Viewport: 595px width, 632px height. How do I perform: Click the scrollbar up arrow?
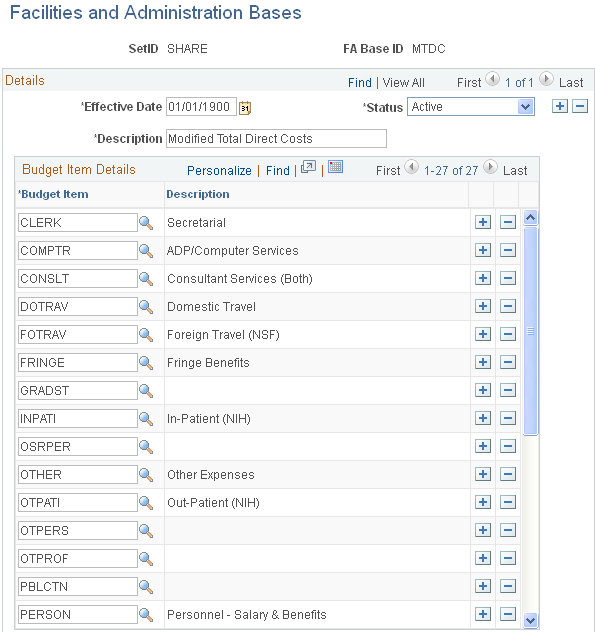pyautogui.click(x=531, y=218)
